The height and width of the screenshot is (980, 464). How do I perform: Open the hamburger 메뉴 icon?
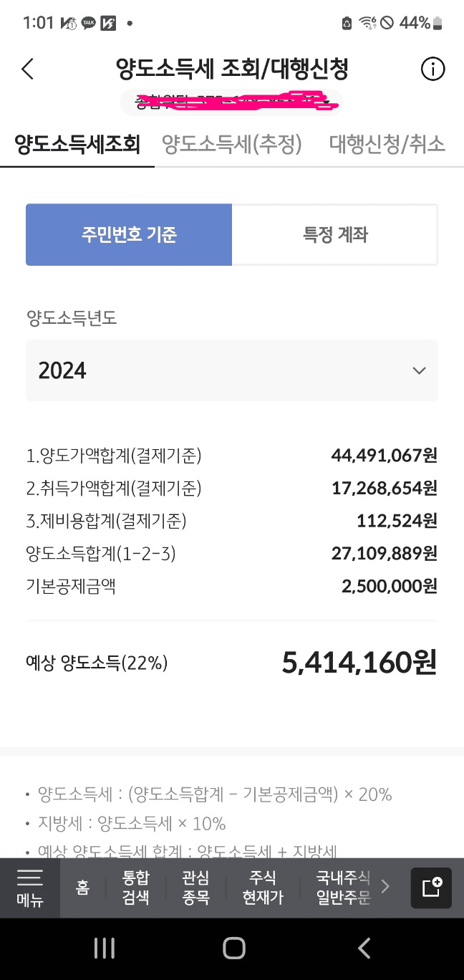point(30,888)
